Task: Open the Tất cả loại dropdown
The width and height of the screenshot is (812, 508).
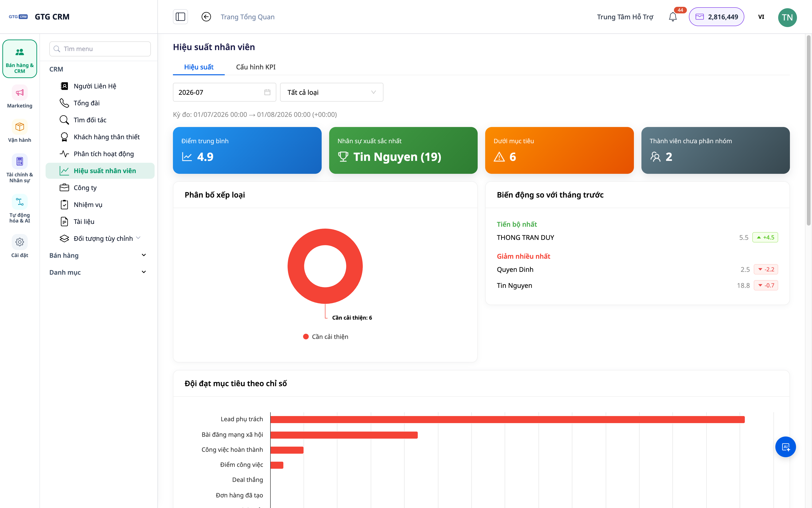Action: coord(332,92)
